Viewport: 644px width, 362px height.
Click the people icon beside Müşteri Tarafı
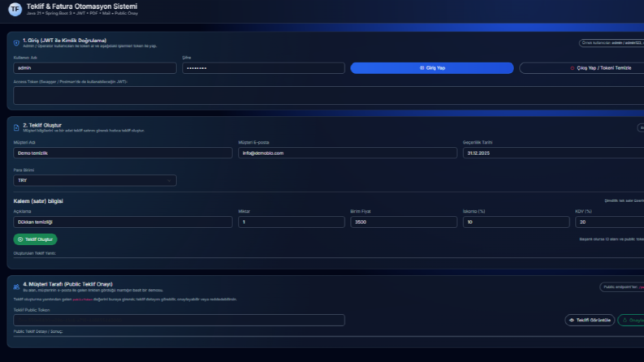coord(16,287)
